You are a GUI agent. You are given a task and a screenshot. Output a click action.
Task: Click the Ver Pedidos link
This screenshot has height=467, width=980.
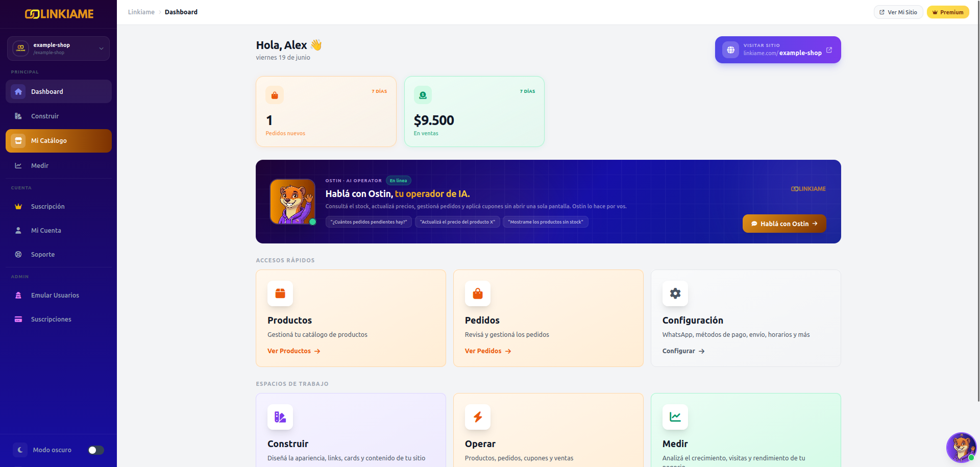[x=488, y=351]
